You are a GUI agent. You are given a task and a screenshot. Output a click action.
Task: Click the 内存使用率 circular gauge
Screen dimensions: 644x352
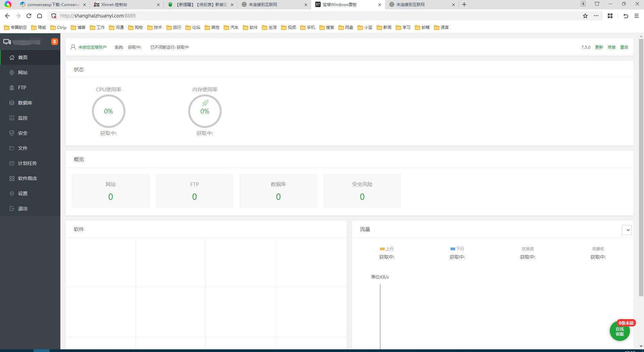coord(205,111)
